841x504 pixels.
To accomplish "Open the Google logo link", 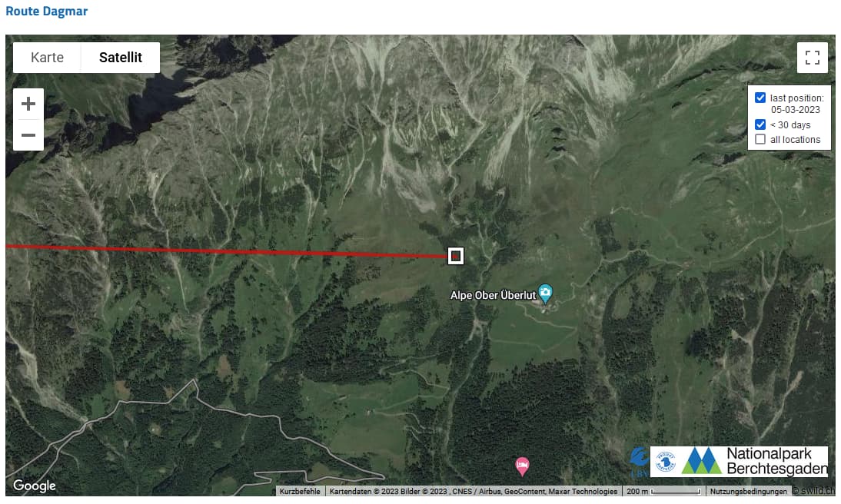I will [x=35, y=486].
